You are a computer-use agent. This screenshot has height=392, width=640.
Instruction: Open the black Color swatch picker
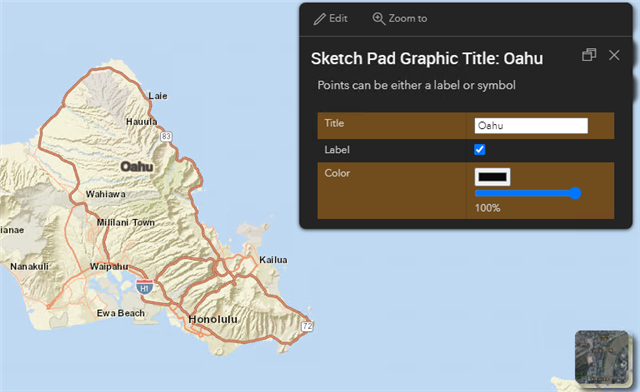pyautogui.click(x=492, y=177)
